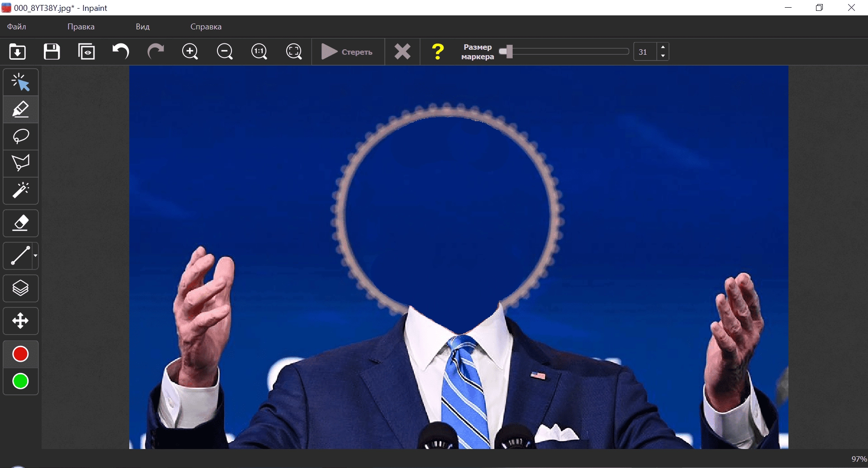Screen dimensions: 868x468
Task: Click the image canvas with the suited figure
Action: (459, 257)
